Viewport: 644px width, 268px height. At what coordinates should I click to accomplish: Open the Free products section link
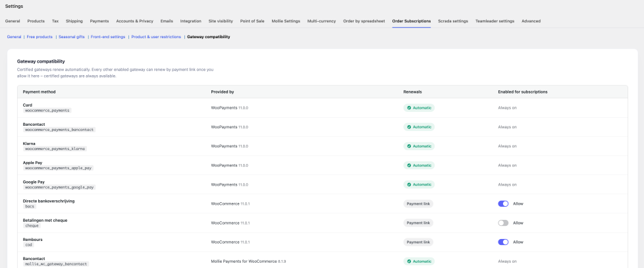[x=40, y=37]
